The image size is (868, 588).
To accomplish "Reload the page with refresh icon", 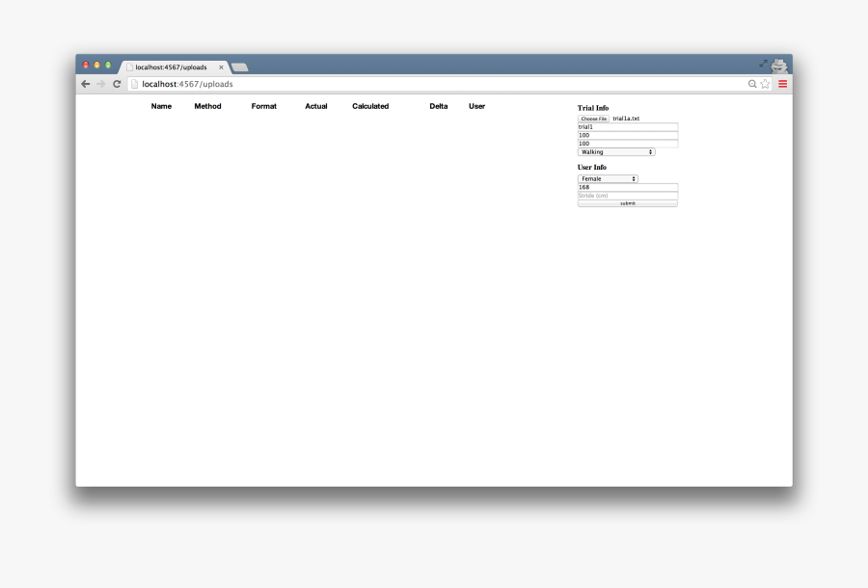I will [x=117, y=84].
